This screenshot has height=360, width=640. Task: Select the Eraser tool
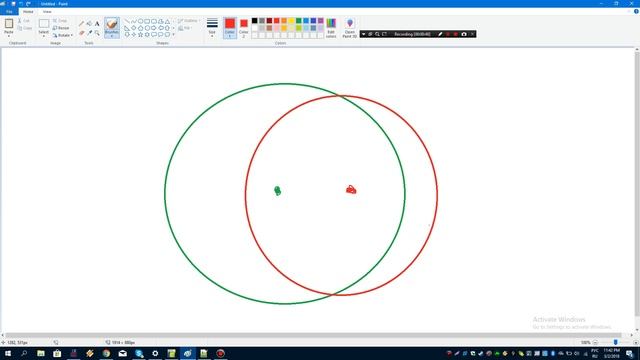click(x=81, y=33)
